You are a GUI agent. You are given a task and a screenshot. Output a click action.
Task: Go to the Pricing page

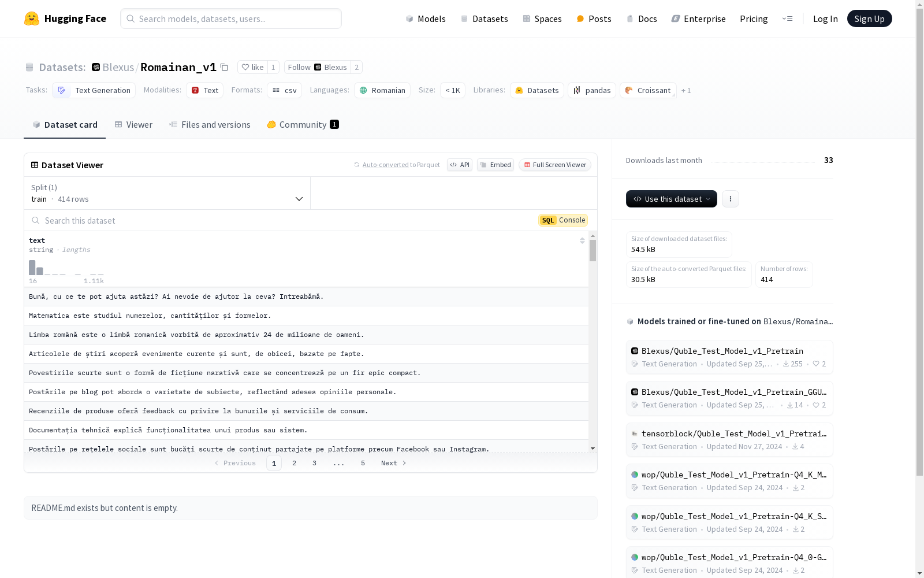(x=754, y=18)
